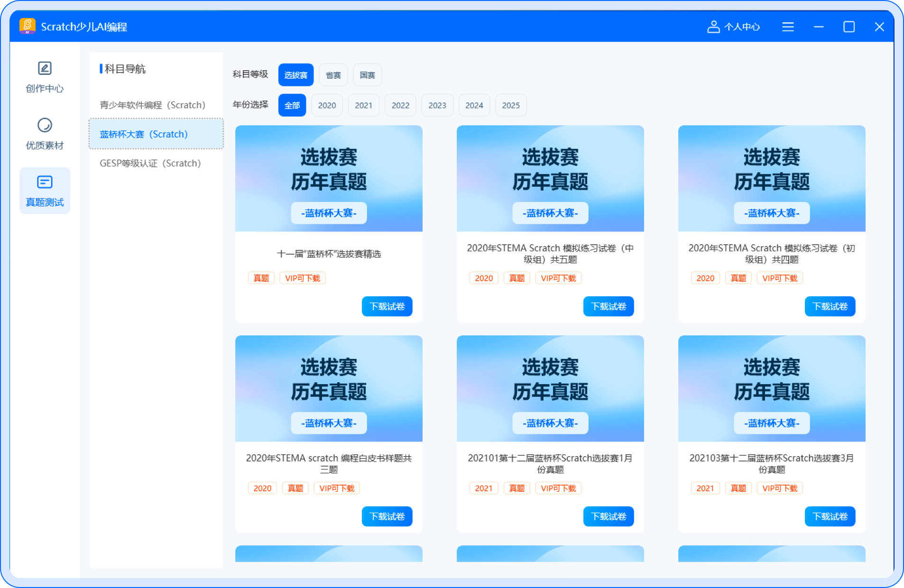
Task: Maximize the application window
Action: click(x=849, y=27)
